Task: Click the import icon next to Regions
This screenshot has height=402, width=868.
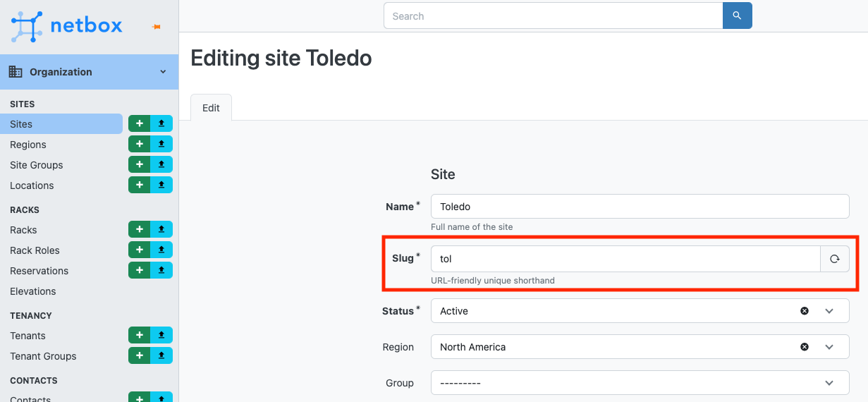Action: pos(161,145)
